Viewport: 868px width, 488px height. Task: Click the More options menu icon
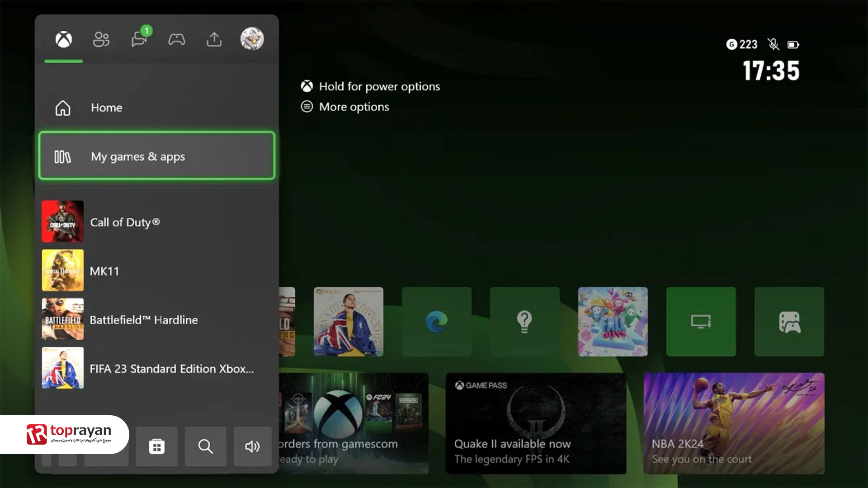[x=307, y=107]
